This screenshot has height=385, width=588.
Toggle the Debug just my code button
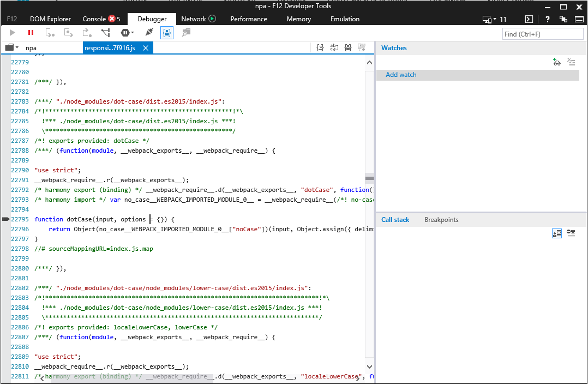pos(167,33)
